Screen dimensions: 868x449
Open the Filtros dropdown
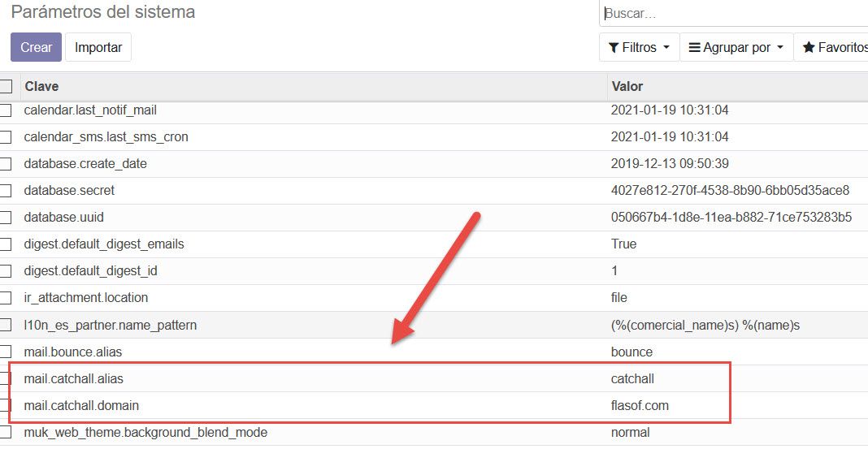point(639,47)
